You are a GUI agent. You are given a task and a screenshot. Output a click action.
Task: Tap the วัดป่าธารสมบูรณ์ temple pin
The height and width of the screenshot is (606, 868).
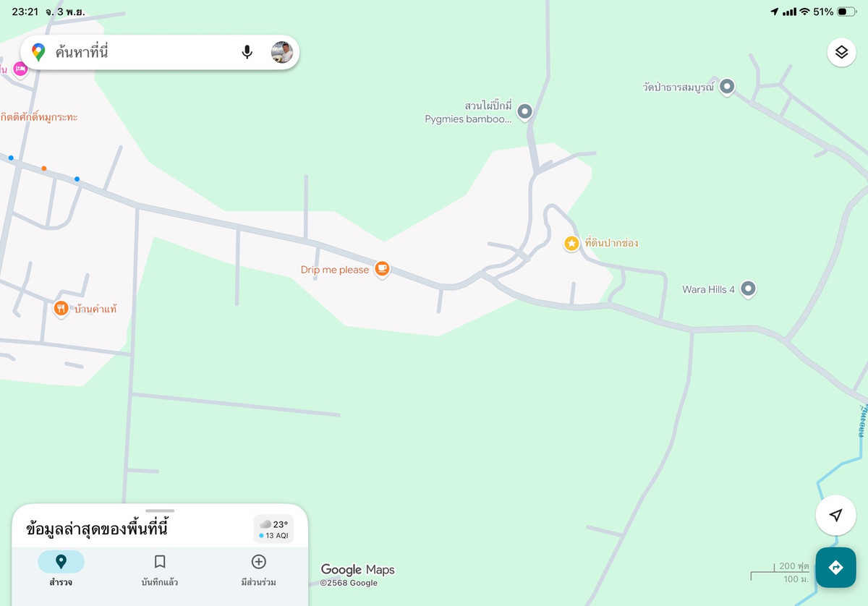[x=727, y=87]
